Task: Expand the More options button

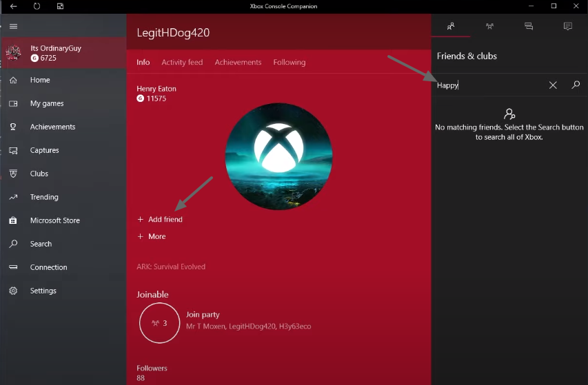Action: tap(152, 237)
